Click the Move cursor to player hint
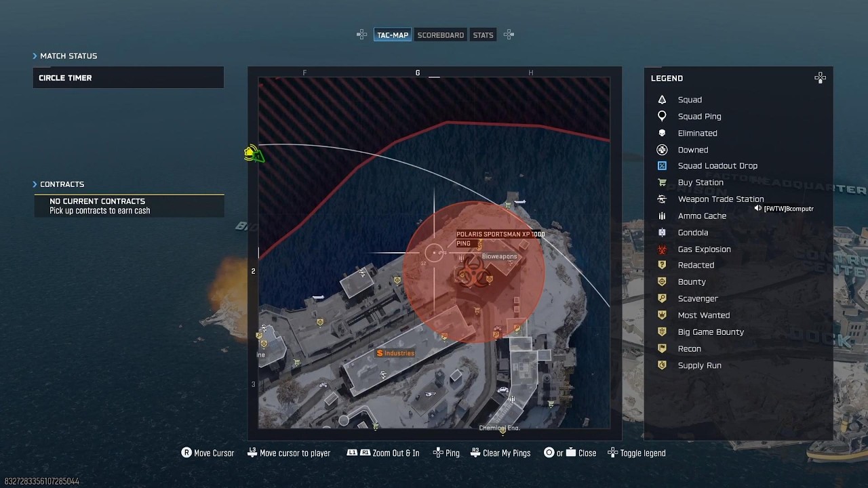Image resolution: width=868 pixels, height=488 pixels. pos(288,453)
